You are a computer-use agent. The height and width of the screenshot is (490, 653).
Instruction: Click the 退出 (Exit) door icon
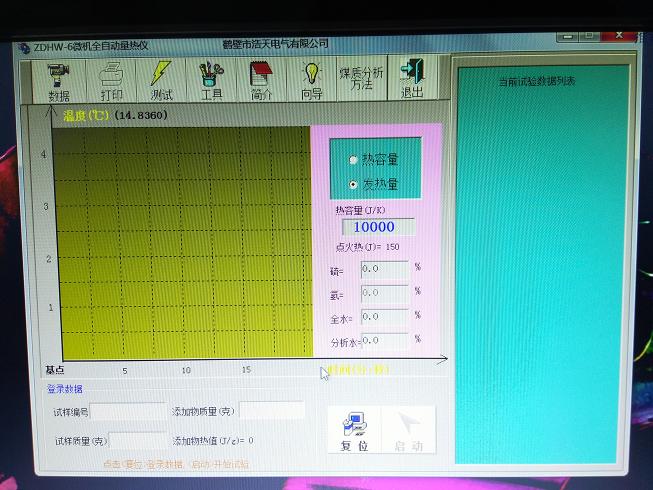[x=411, y=80]
